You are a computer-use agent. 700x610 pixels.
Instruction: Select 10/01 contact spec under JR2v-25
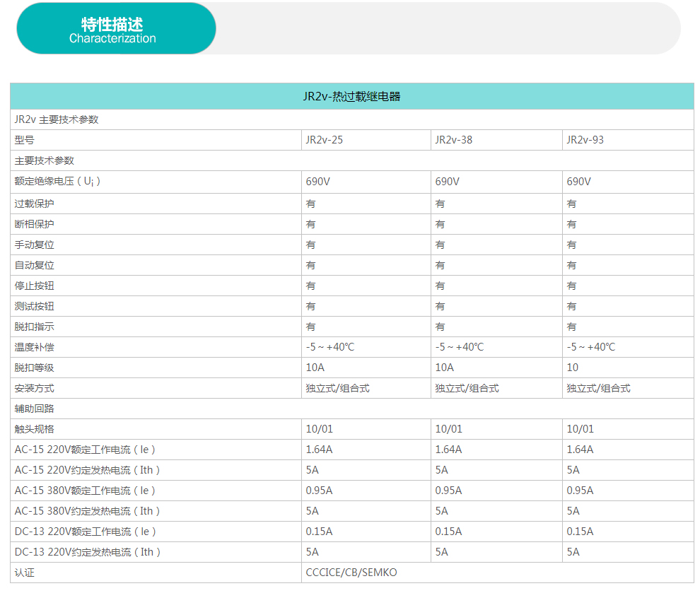tap(319, 429)
